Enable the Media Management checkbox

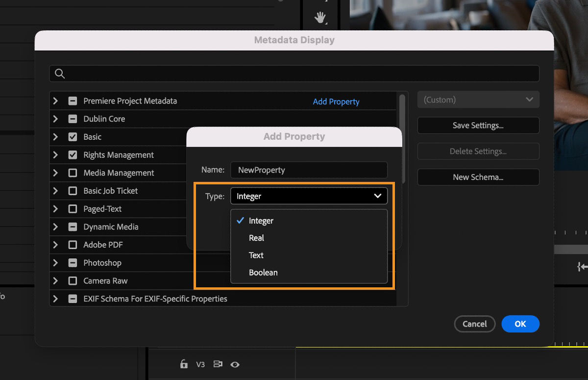(72, 173)
